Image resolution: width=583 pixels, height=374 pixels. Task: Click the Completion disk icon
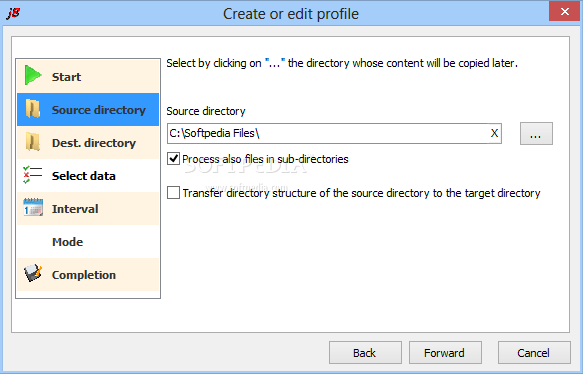pyautogui.click(x=33, y=274)
